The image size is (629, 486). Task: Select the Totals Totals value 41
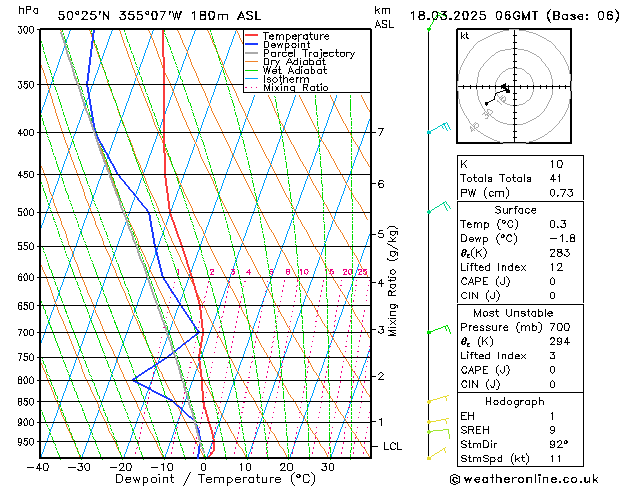tap(556, 178)
